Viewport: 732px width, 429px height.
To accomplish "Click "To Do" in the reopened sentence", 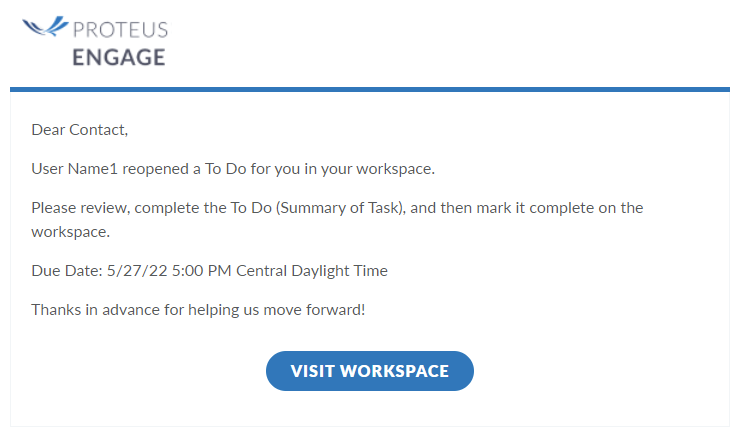I will 225,169.
